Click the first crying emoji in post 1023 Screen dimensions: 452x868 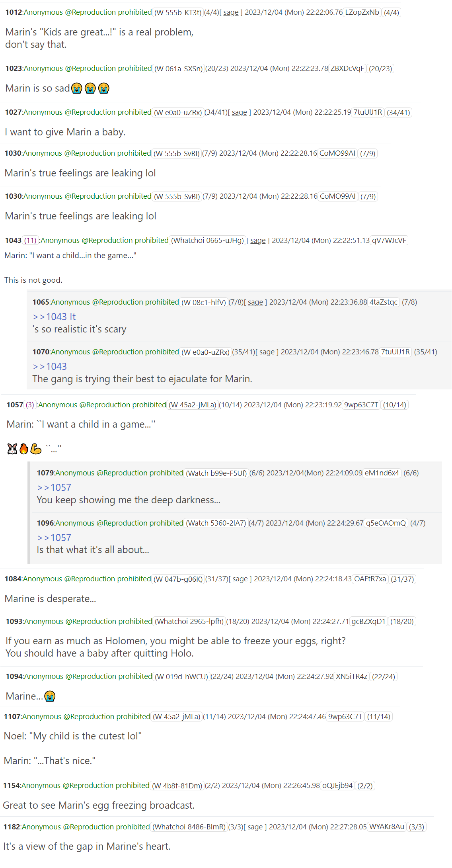click(77, 88)
